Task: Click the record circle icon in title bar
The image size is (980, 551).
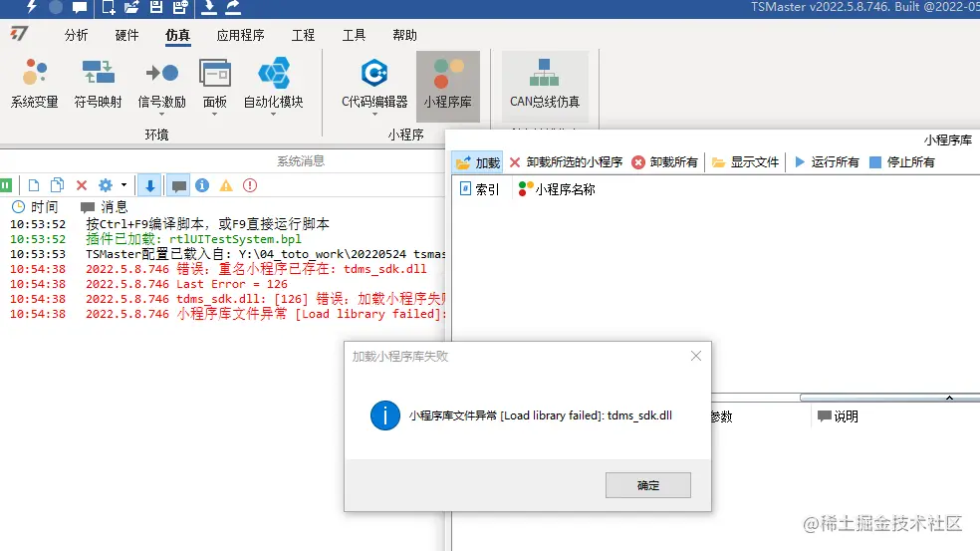Action: [56, 7]
